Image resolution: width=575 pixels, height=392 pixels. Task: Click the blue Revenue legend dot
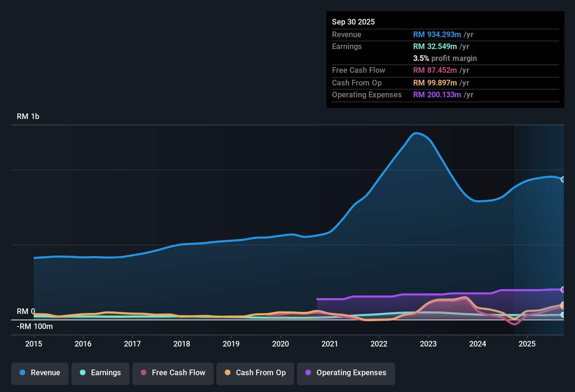(x=22, y=373)
